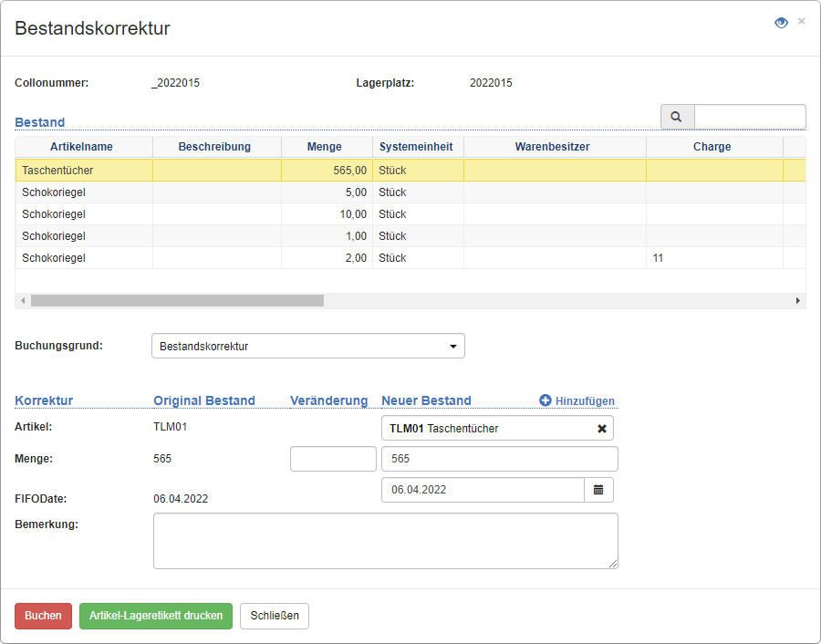Focus the table search input field

click(x=749, y=117)
